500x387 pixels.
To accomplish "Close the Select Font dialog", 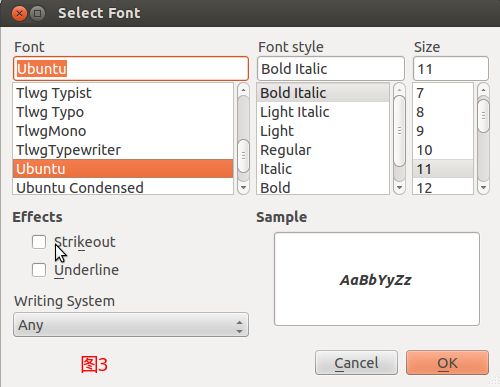I will point(19,13).
